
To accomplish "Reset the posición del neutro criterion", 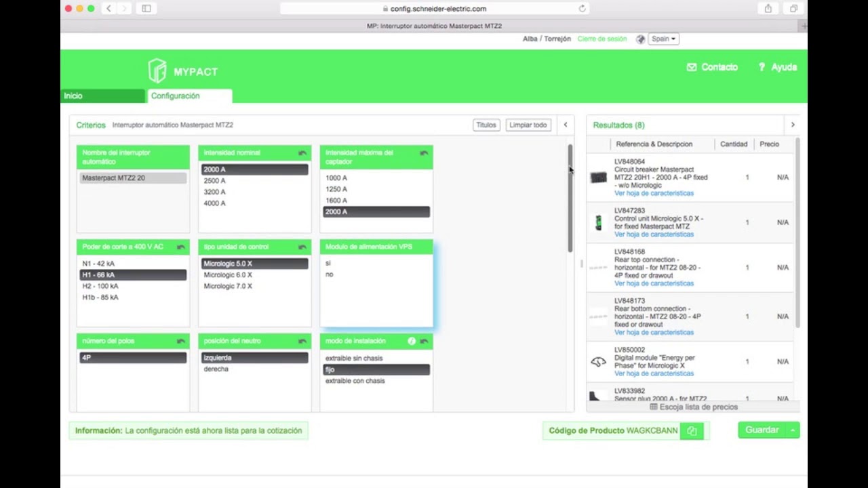I will pos(302,342).
